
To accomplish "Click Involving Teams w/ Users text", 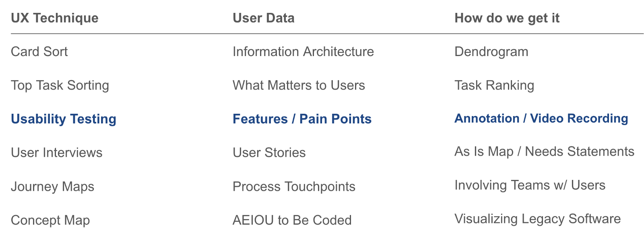I will pos(530,185).
